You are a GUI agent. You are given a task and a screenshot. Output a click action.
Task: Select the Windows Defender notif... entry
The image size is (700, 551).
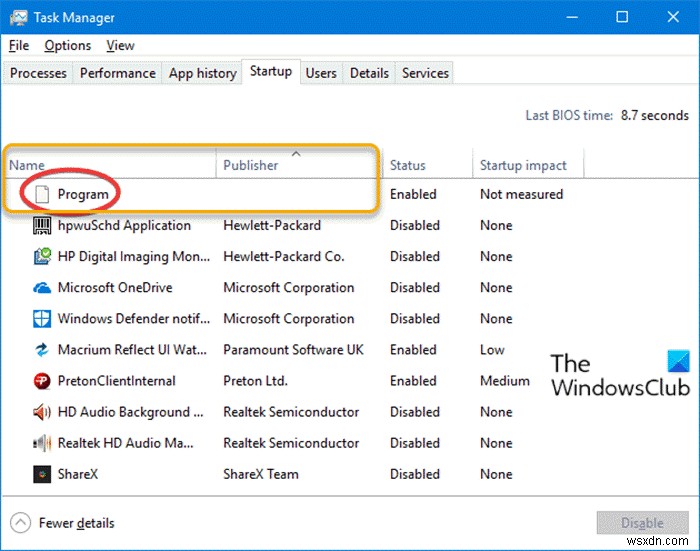tap(133, 319)
